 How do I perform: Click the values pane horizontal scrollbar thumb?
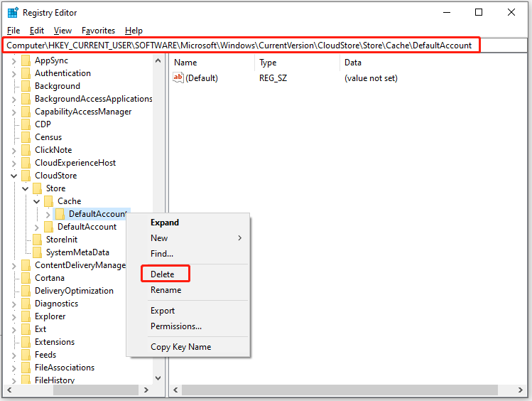click(x=340, y=390)
